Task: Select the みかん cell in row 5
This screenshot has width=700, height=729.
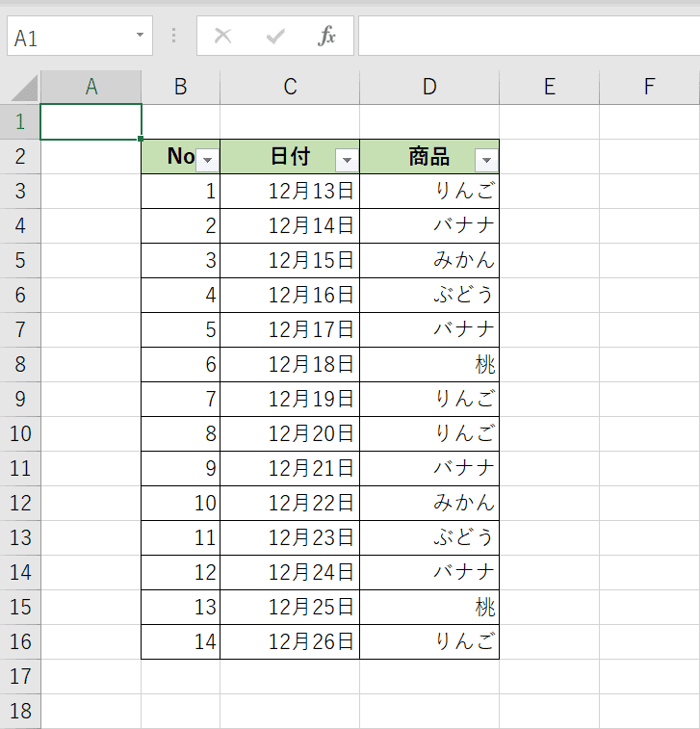Action: (x=429, y=260)
